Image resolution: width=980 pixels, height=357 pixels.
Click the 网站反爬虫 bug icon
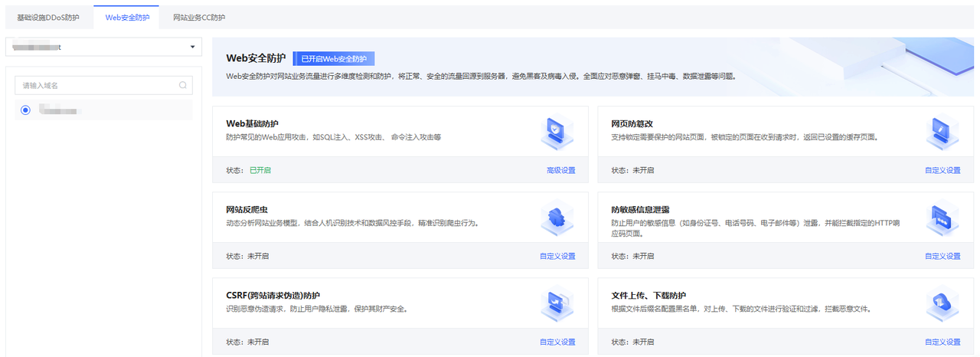pyautogui.click(x=556, y=218)
